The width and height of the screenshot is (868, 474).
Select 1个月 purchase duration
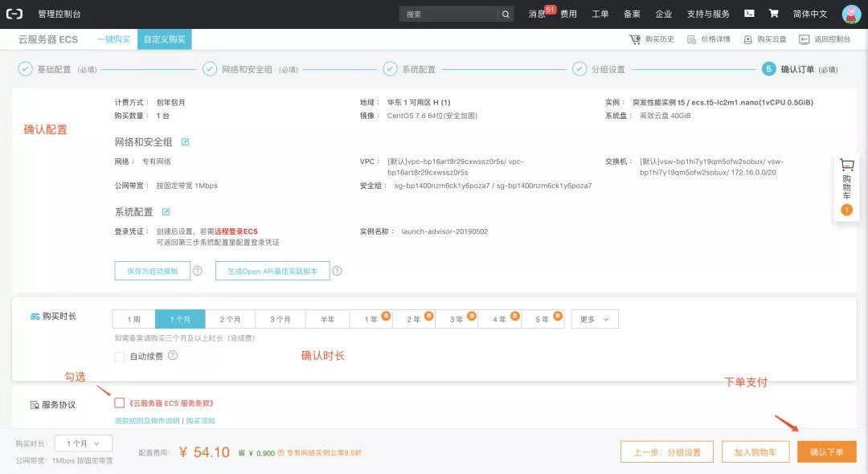point(181,319)
